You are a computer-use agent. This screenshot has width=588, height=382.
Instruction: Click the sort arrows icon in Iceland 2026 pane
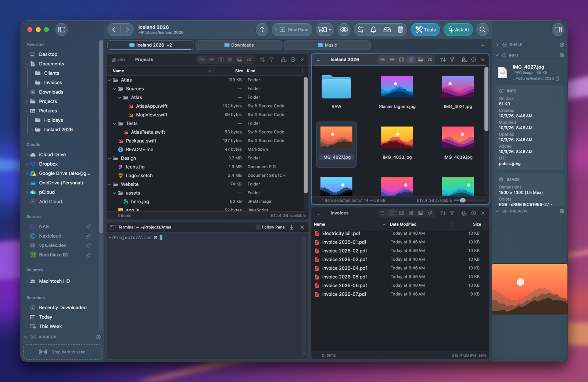(443, 60)
